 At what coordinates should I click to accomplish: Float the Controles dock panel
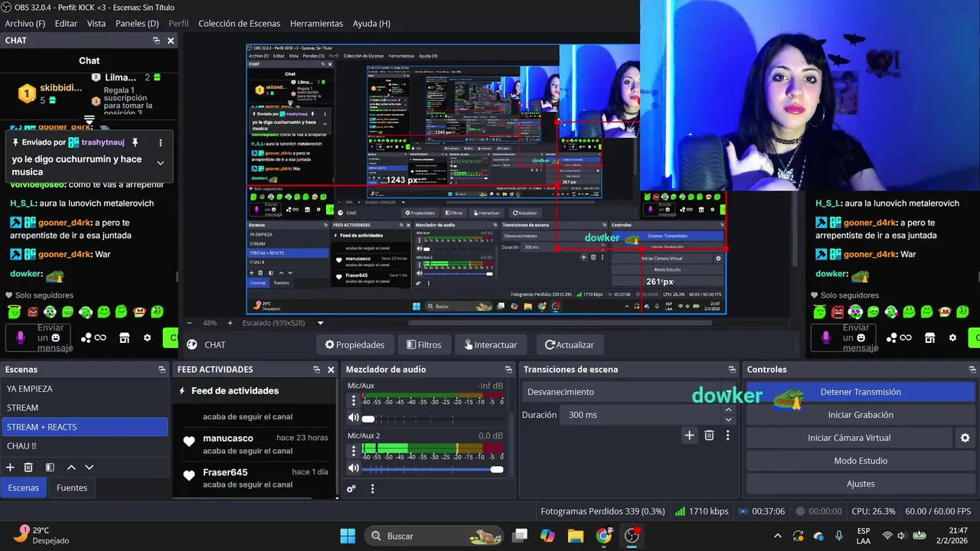pyautogui.click(x=972, y=370)
